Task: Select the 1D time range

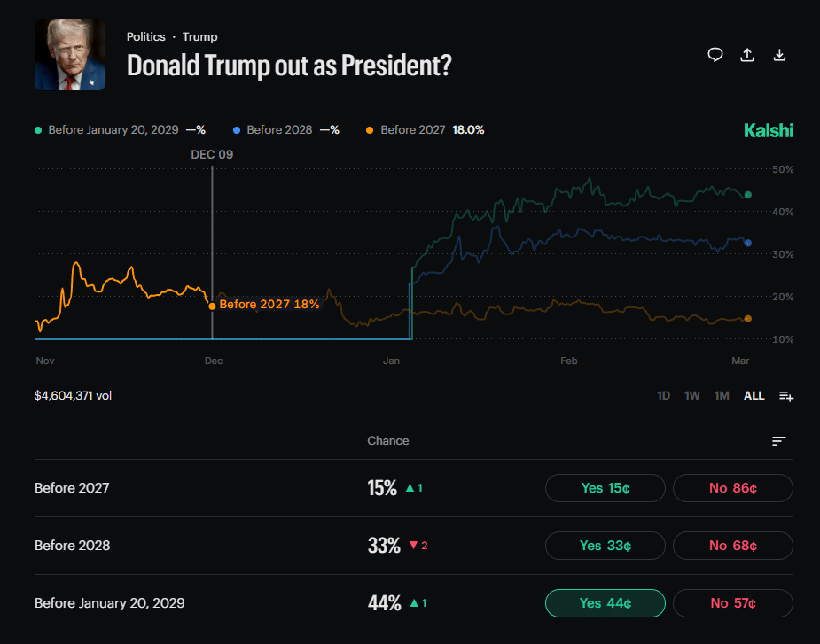Action: 663,396
